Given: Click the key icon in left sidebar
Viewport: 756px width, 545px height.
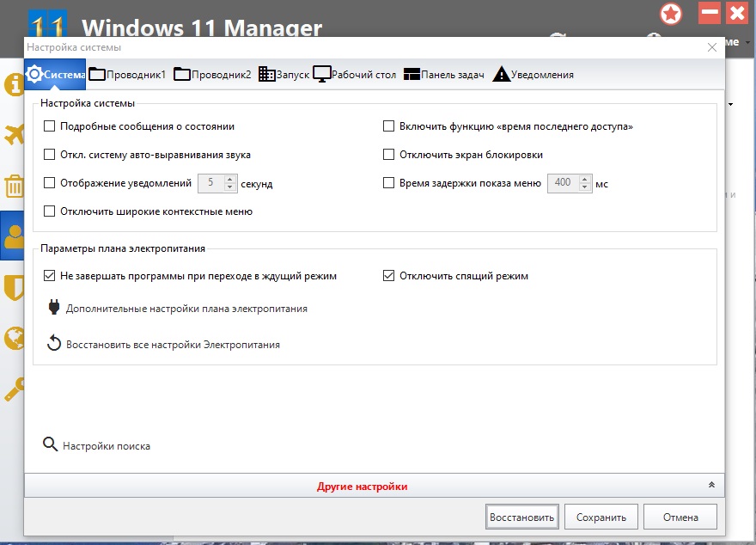Looking at the screenshot, I should (13, 389).
